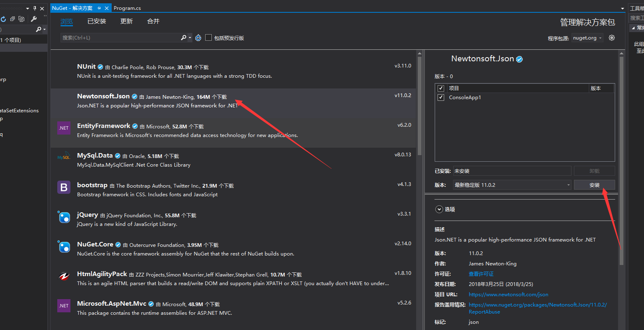
Task: Open the 查看许可证 link
Action: (x=481, y=274)
